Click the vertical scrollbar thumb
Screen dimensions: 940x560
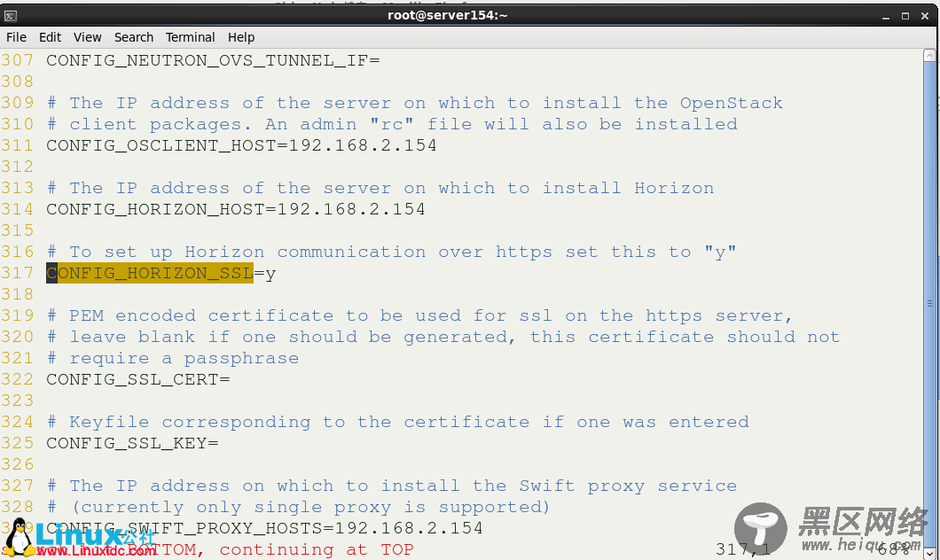(929, 304)
